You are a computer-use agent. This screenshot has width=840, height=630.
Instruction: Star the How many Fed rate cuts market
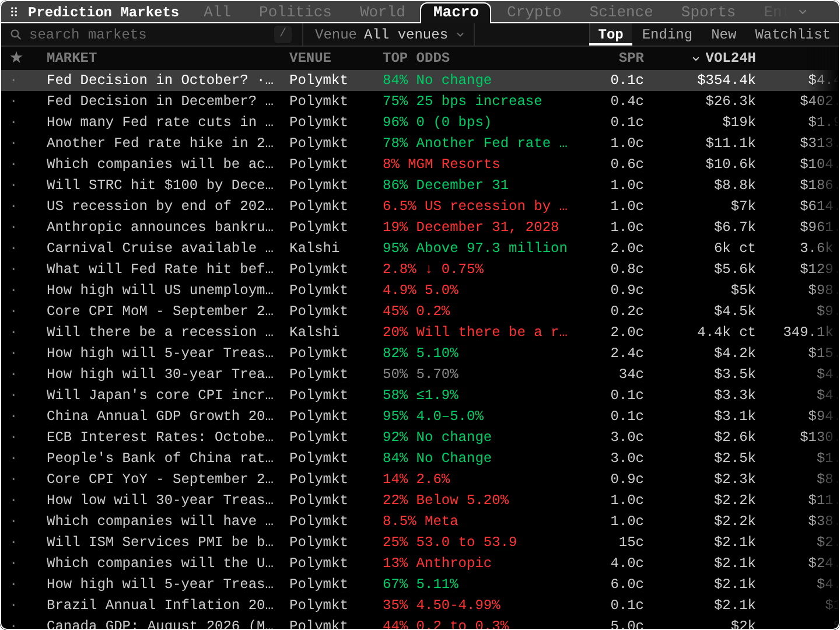[14, 122]
